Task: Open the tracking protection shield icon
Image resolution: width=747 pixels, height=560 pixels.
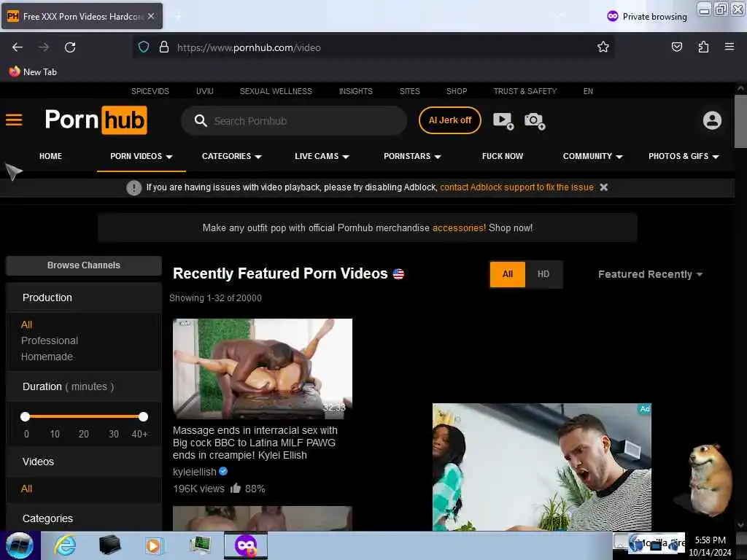Action: (x=144, y=47)
